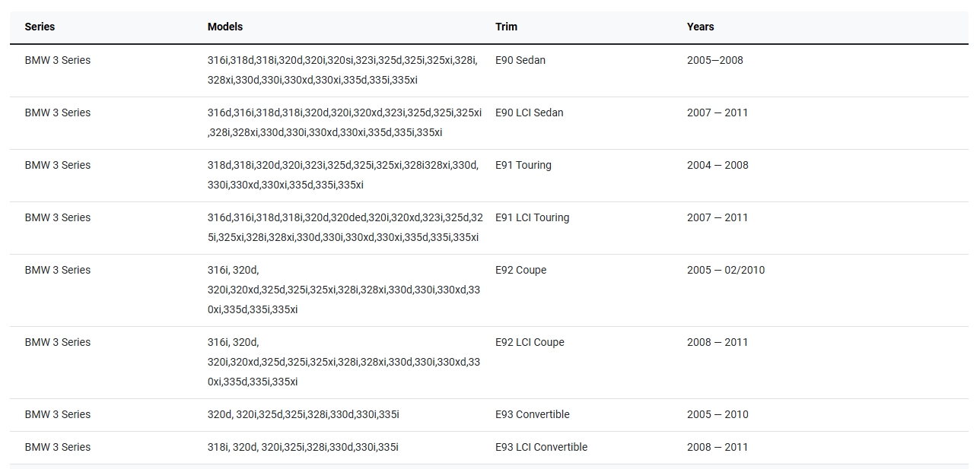Screen dimensions: 980x469
Task: Click the Series column header
Action: (x=40, y=27)
